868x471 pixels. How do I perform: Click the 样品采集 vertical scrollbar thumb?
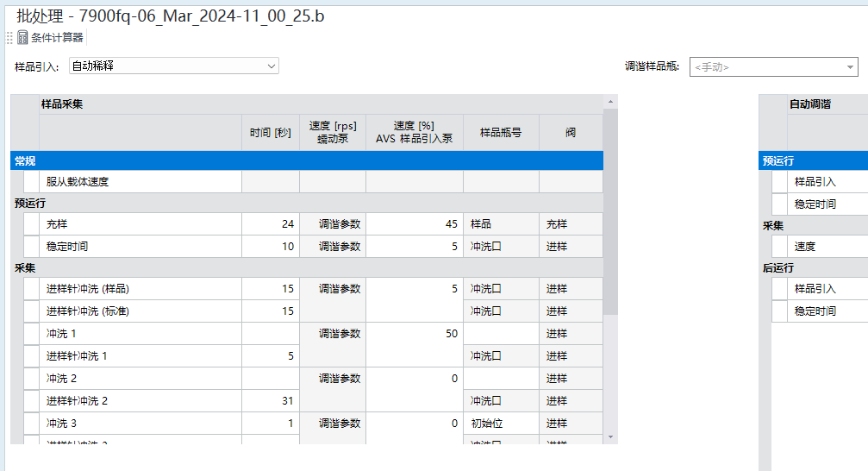point(610,211)
